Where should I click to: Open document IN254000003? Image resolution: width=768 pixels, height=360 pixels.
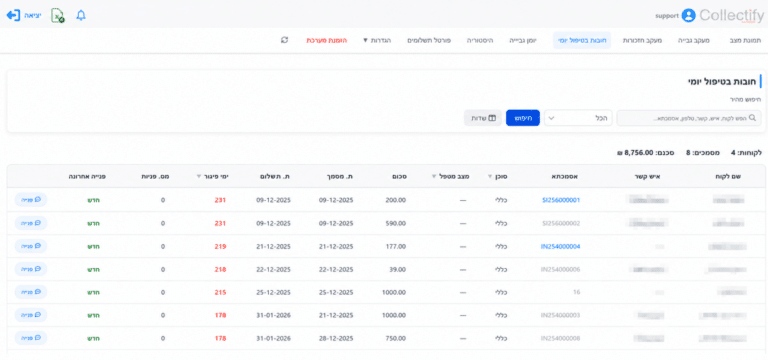click(561, 315)
